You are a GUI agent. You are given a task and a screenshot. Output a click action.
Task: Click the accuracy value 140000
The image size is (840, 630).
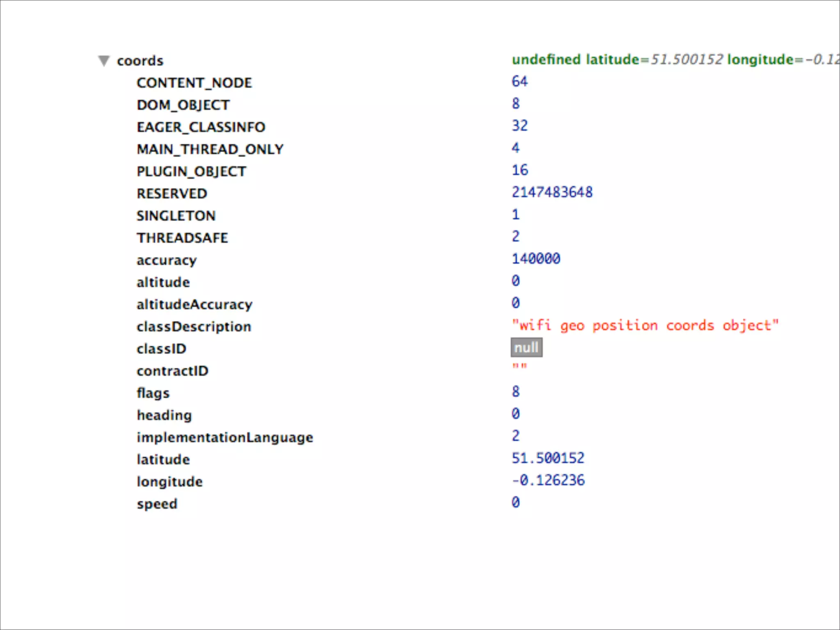pos(536,259)
